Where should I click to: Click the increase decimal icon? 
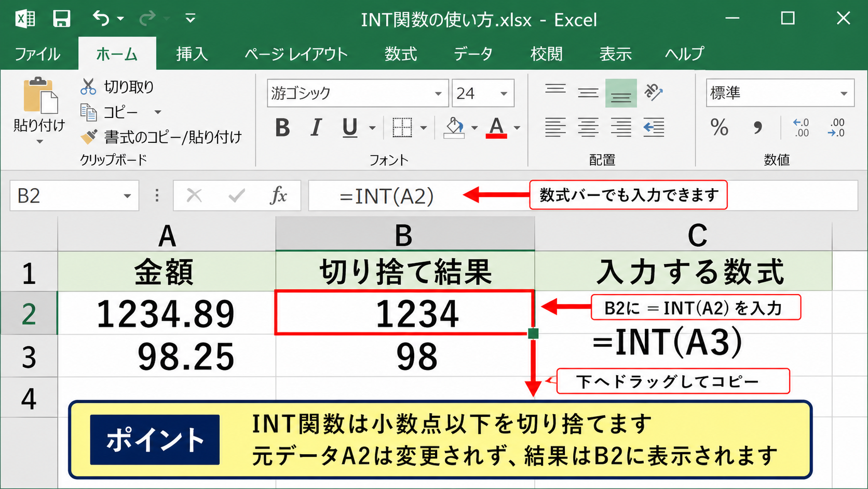(x=802, y=127)
